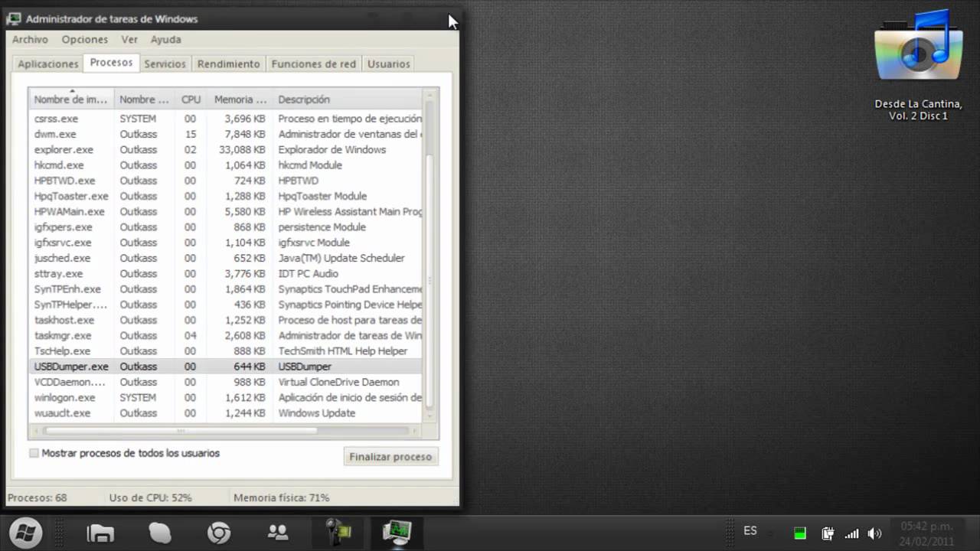Open the network signal tray icon
The image size is (980, 551).
tap(851, 533)
